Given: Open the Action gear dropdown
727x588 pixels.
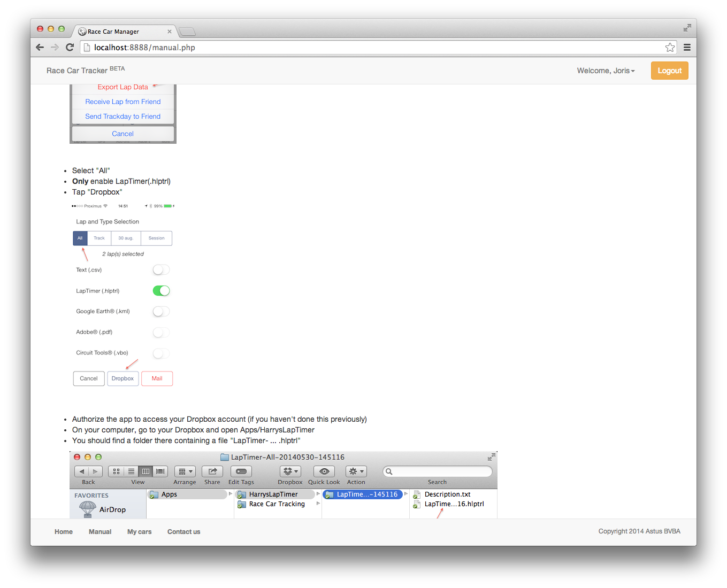Looking at the screenshot, I should [x=356, y=471].
